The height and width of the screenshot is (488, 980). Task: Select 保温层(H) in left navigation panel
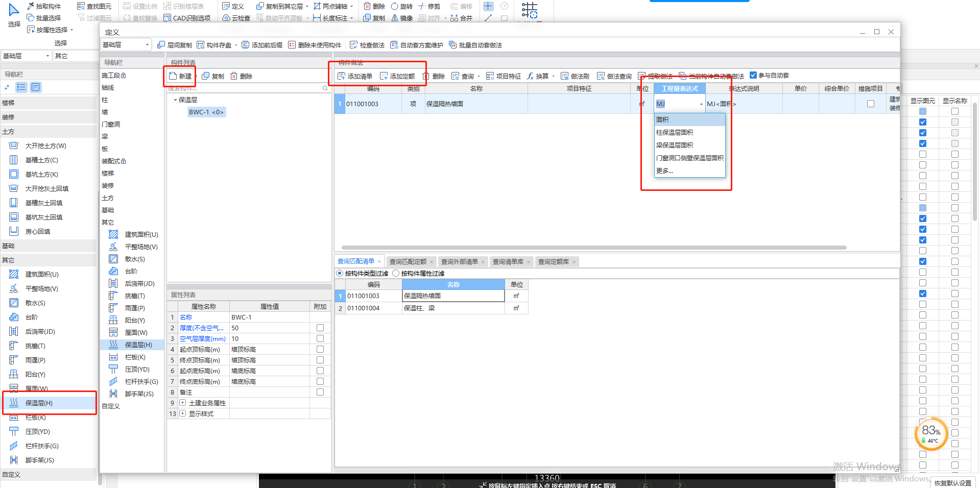click(x=50, y=403)
